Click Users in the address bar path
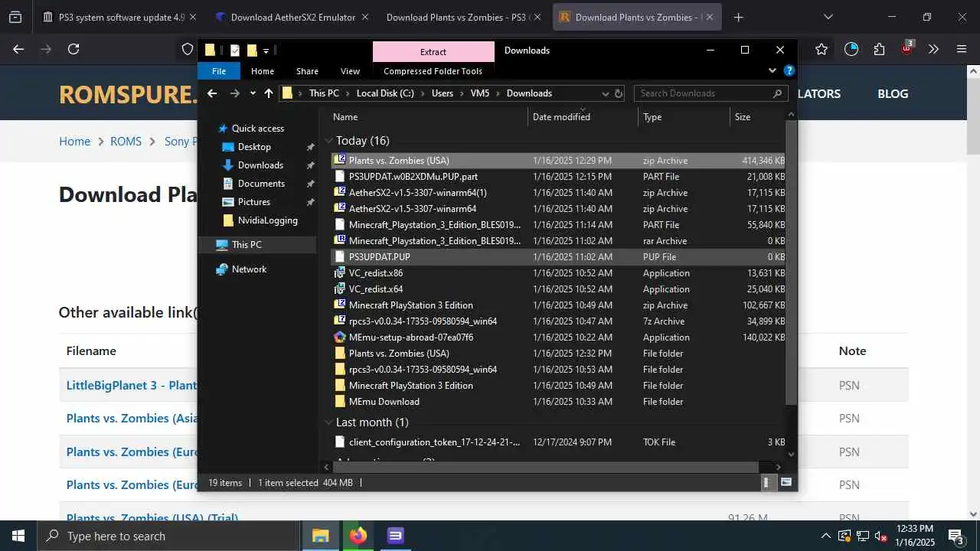The width and height of the screenshot is (980, 551). tap(442, 93)
